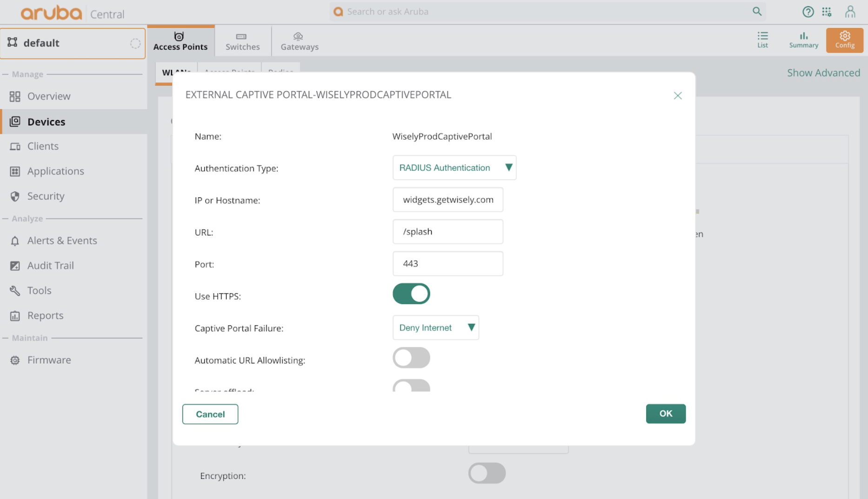Open the apps grid icon
This screenshot has width=868, height=499.
[827, 12]
